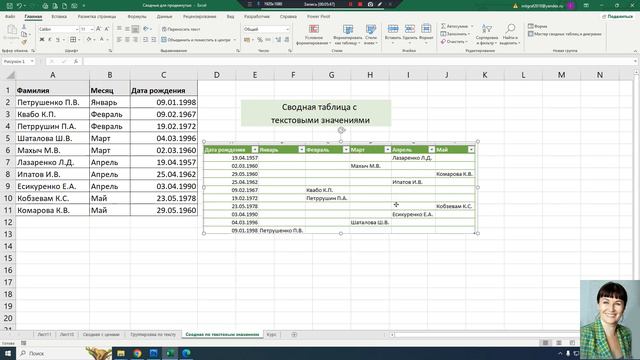
Task: Open Format as Table gallery
Action: (348, 35)
